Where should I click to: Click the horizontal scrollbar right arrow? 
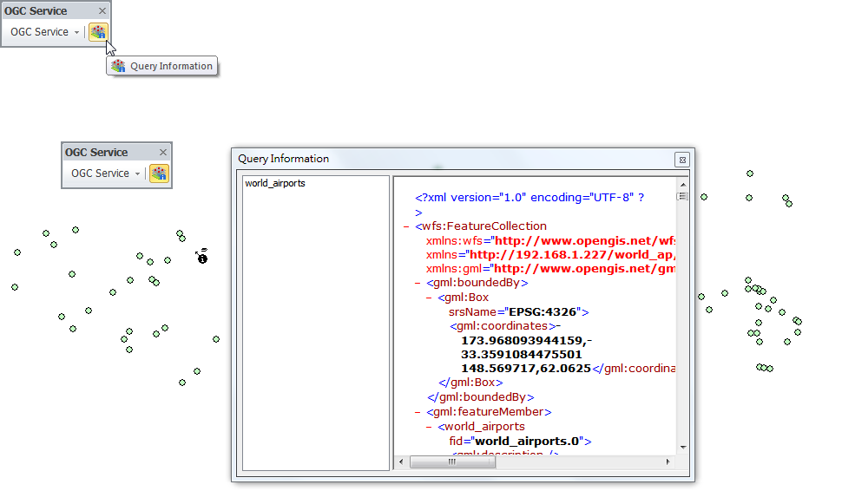[x=668, y=462]
